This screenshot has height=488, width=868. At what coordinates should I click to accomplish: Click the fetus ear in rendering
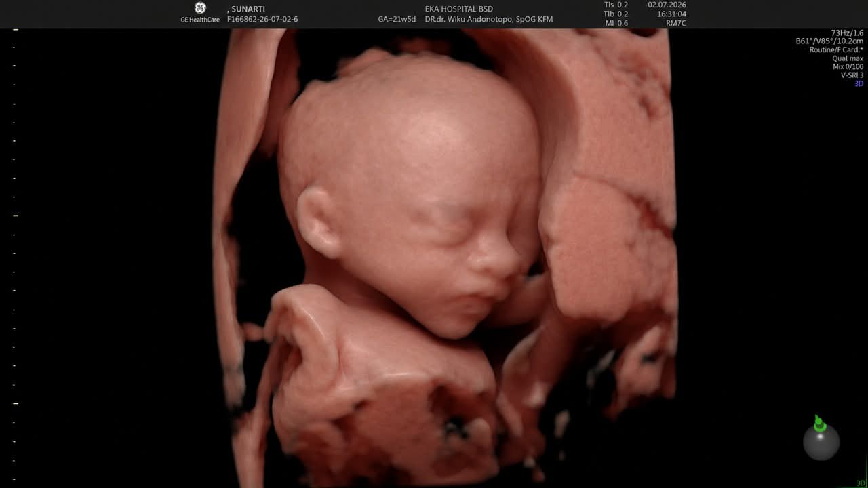317,222
